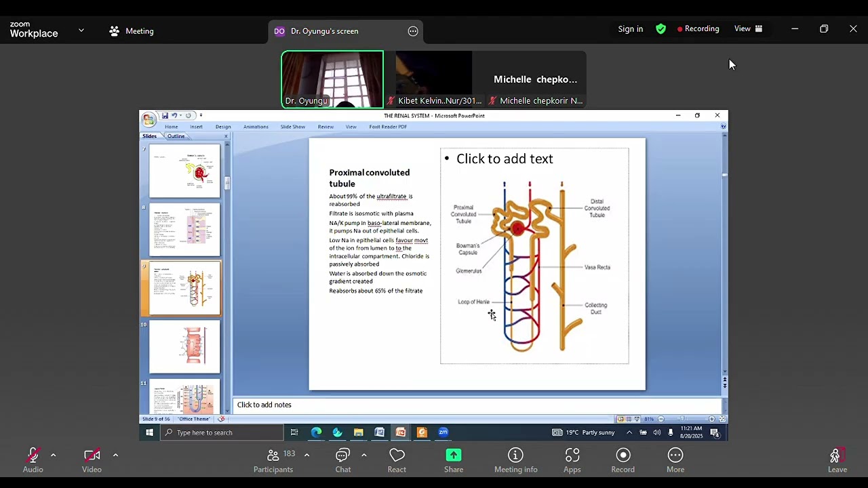
Task: Click the PowerPoint Office button in shared screen
Action: click(149, 120)
